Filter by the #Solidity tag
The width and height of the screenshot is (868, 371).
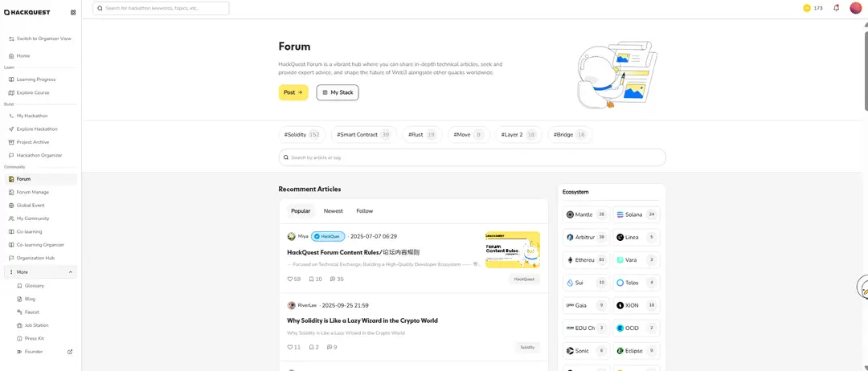pyautogui.click(x=302, y=135)
